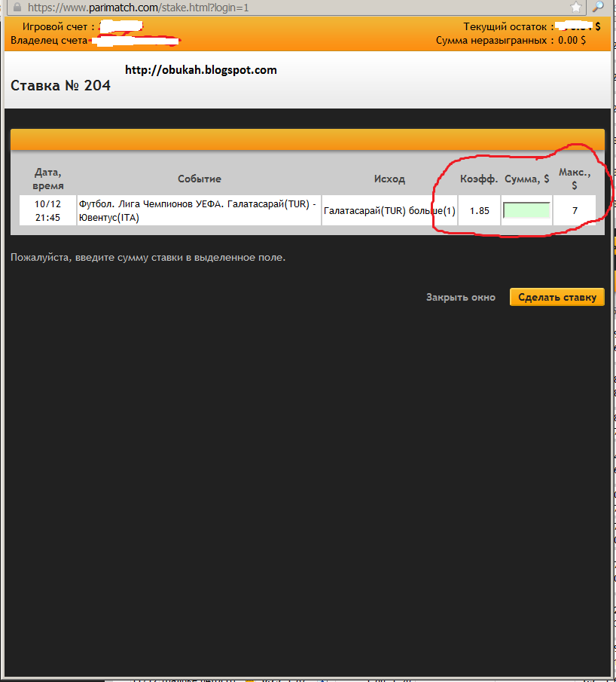Image resolution: width=616 pixels, height=682 pixels.
Task: Click the bookmark star icon in address bar
Action: pyautogui.click(x=576, y=7)
